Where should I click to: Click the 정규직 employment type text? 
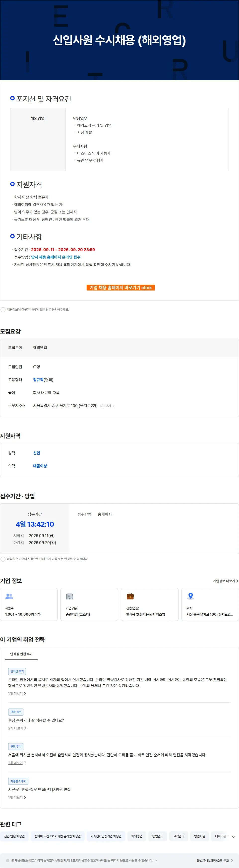(x=38, y=380)
